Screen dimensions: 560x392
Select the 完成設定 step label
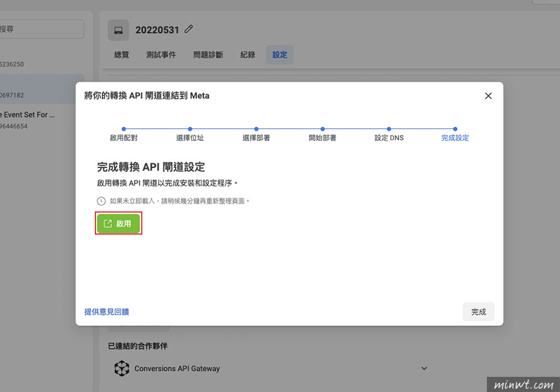point(455,138)
